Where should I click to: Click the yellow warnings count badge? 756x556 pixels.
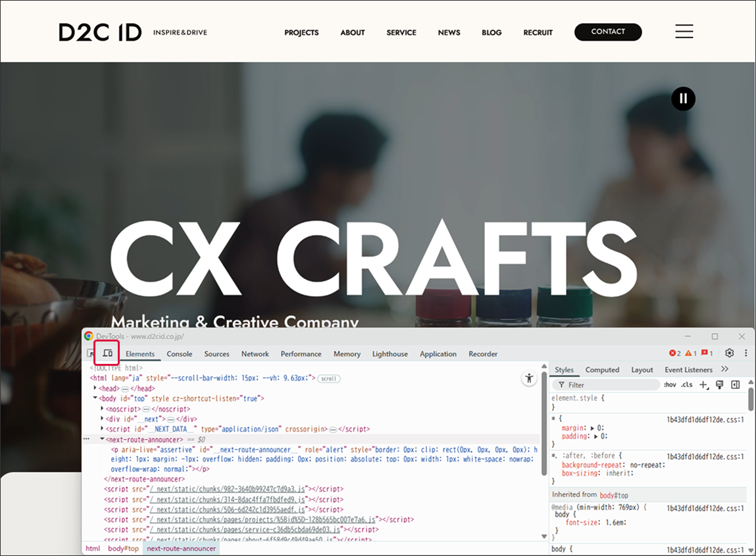[691, 353]
